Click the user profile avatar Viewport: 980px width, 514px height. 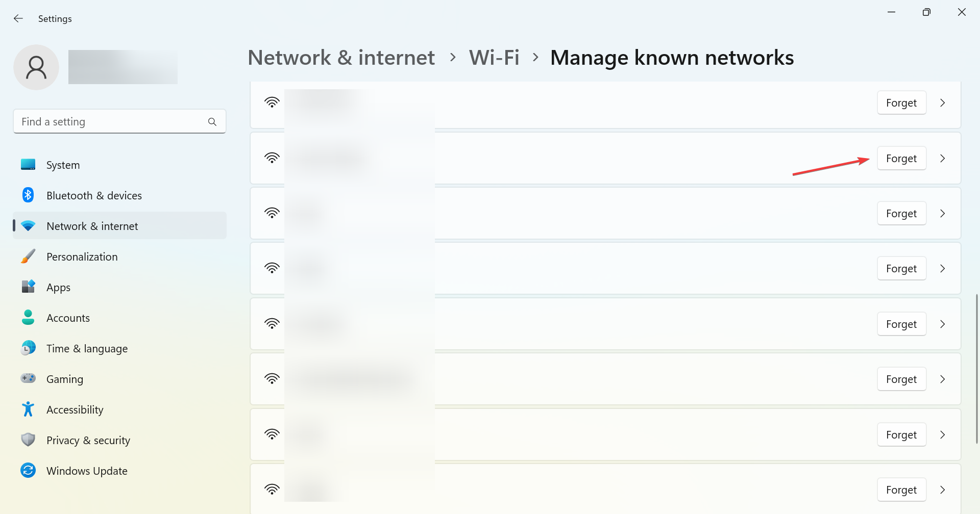36,67
